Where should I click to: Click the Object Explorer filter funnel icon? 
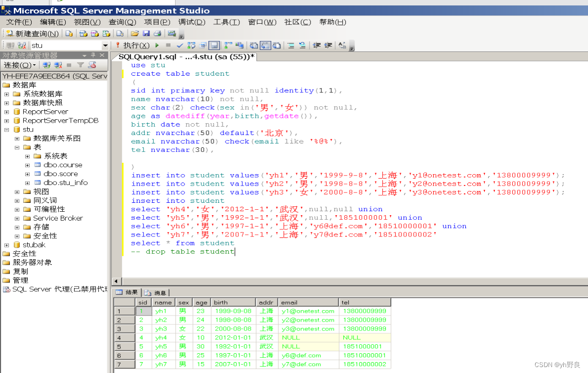pyautogui.click(x=80, y=65)
